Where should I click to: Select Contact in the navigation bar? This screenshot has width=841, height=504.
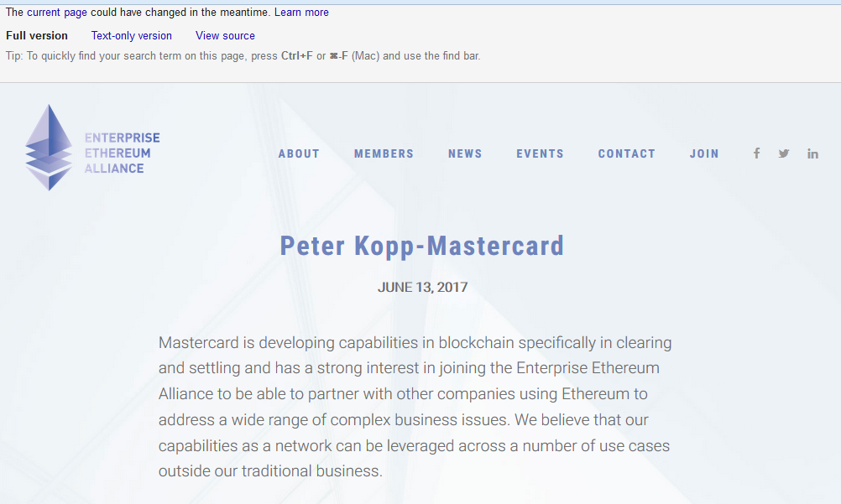point(626,153)
